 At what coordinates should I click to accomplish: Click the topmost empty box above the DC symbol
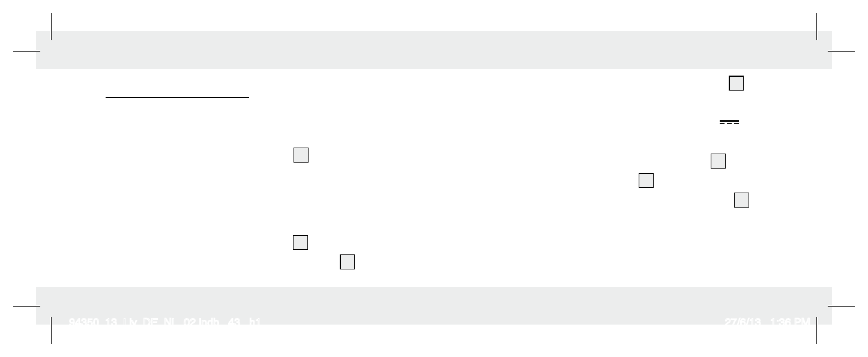click(737, 83)
